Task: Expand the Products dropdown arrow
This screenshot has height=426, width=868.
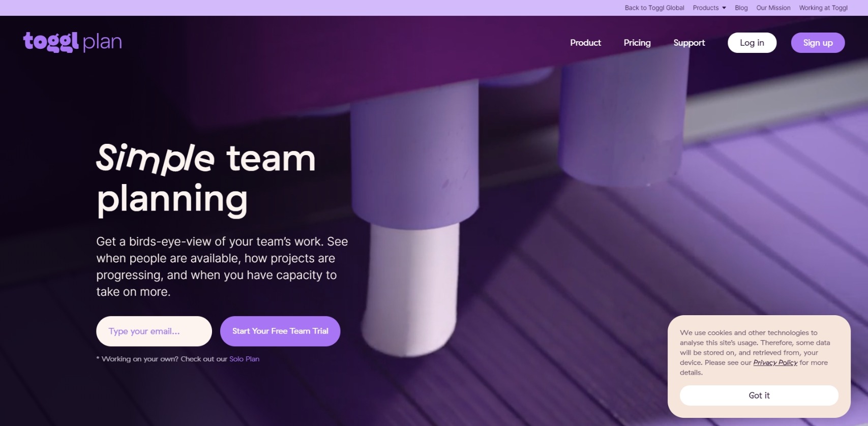Action: point(724,8)
